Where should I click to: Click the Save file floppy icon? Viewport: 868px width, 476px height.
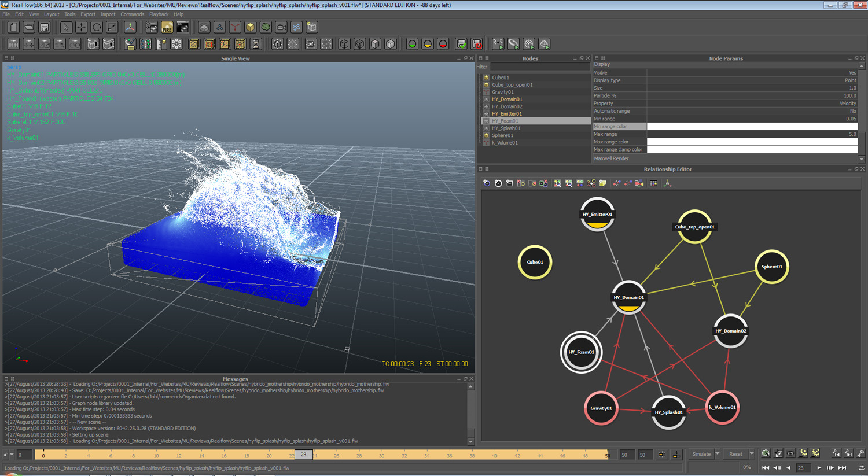tap(45, 27)
